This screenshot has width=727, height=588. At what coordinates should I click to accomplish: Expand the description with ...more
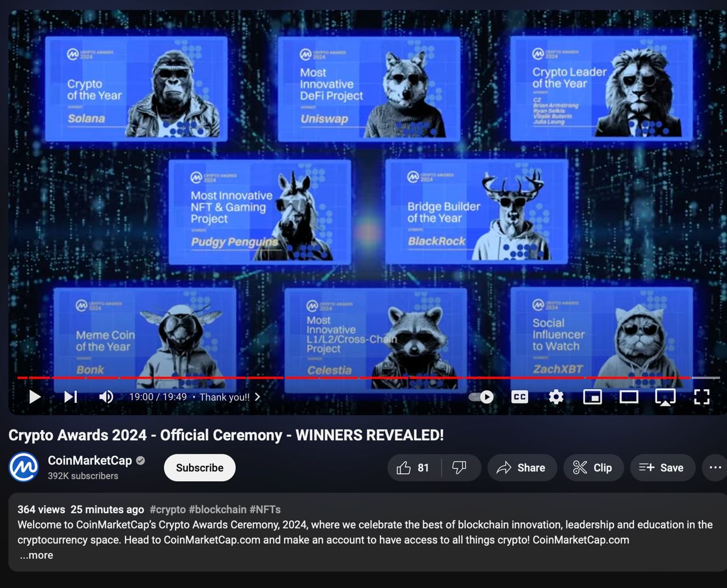click(x=36, y=555)
